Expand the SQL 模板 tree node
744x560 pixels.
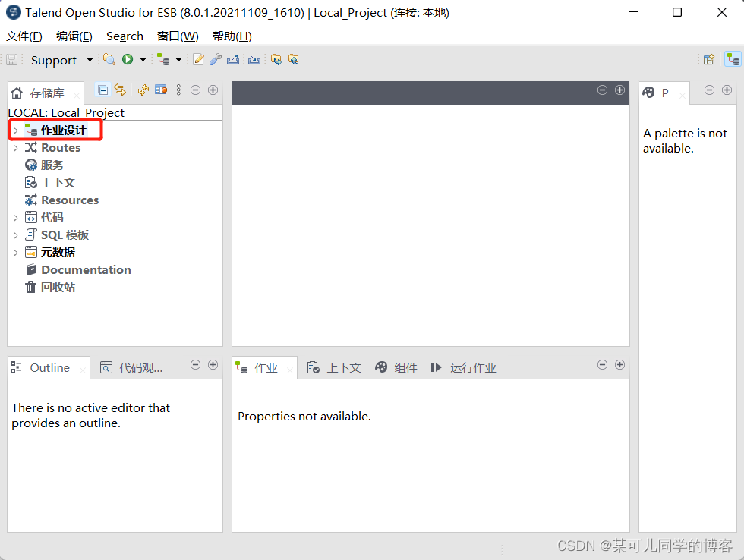[16, 235]
